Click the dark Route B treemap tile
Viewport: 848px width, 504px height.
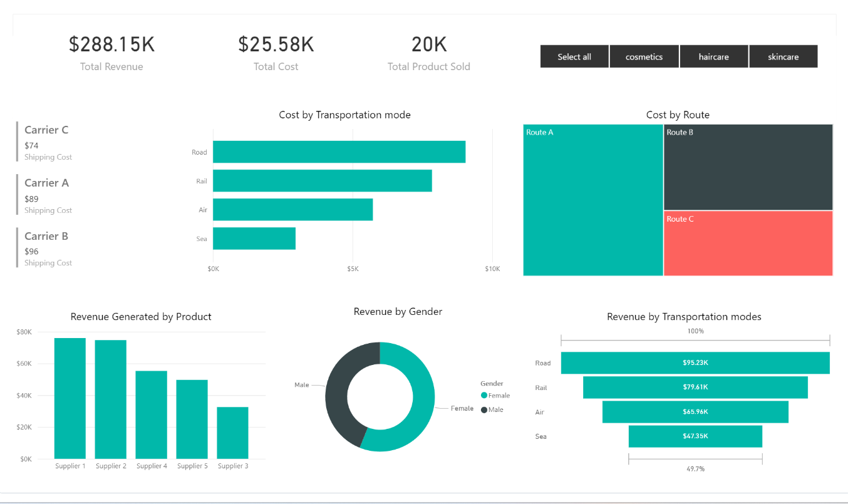[748, 168]
